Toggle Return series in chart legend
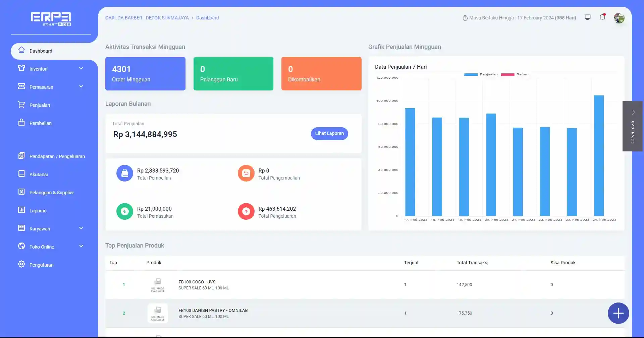The height and width of the screenshot is (338, 644). pyautogui.click(x=515, y=74)
